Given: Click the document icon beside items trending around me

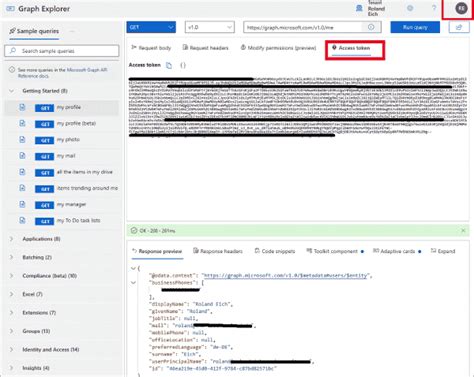Looking at the screenshot, I should click(x=22, y=188).
